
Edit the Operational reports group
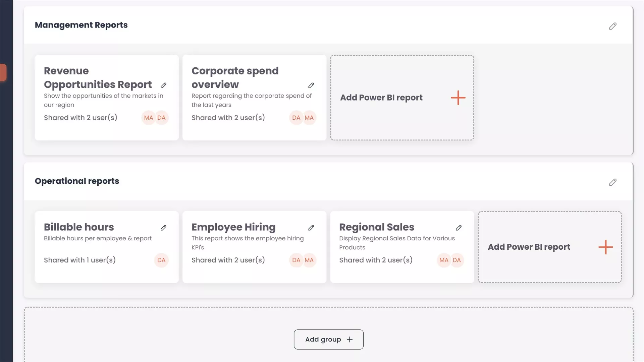(x=613, y=182)
